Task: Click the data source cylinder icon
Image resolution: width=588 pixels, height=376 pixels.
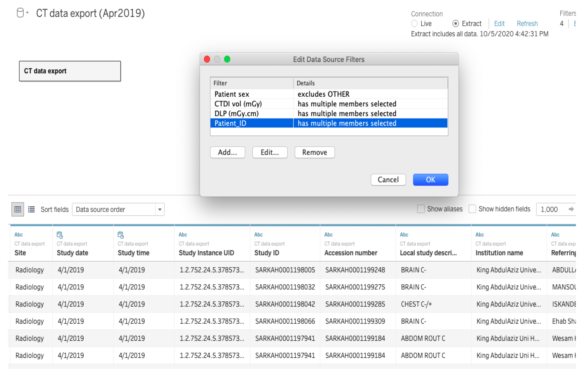Action: [x=20, y=13]
